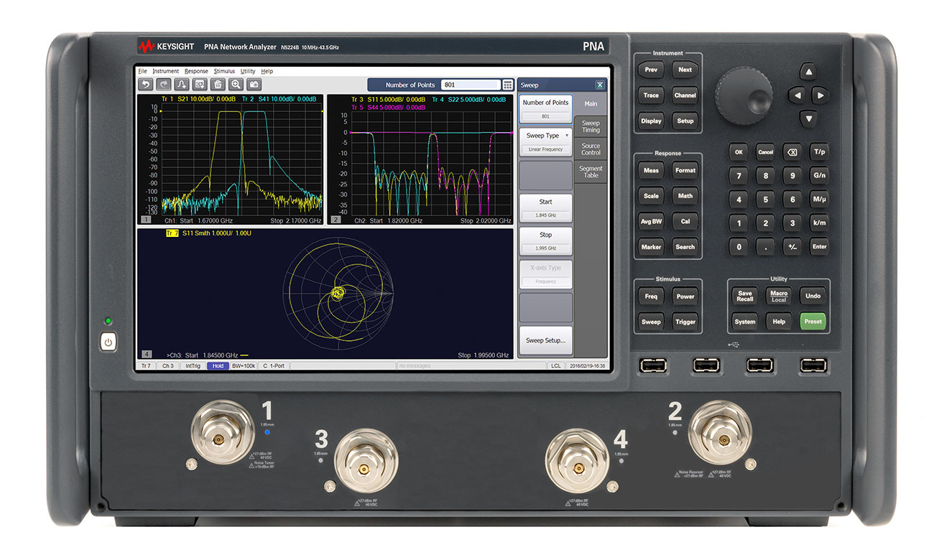The image size is (934, 560).
Task: Click the screenshot camera icon
Action: (254, 85)
